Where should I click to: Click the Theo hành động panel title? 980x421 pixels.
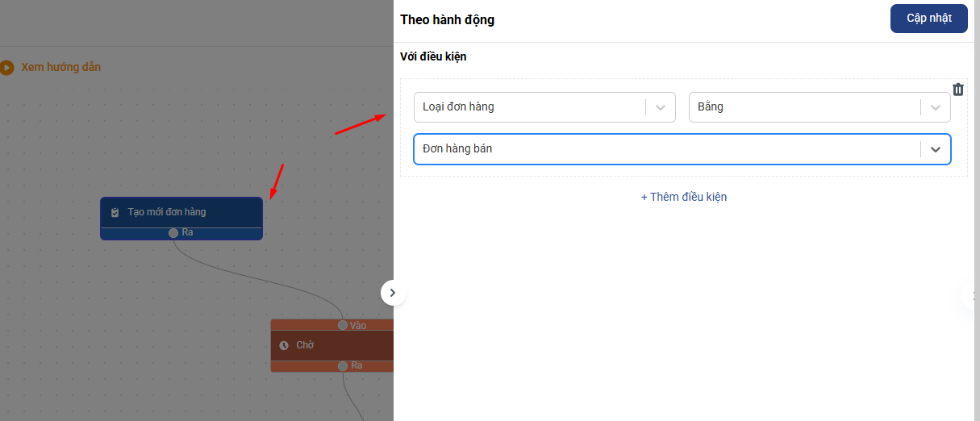[448, 19]
